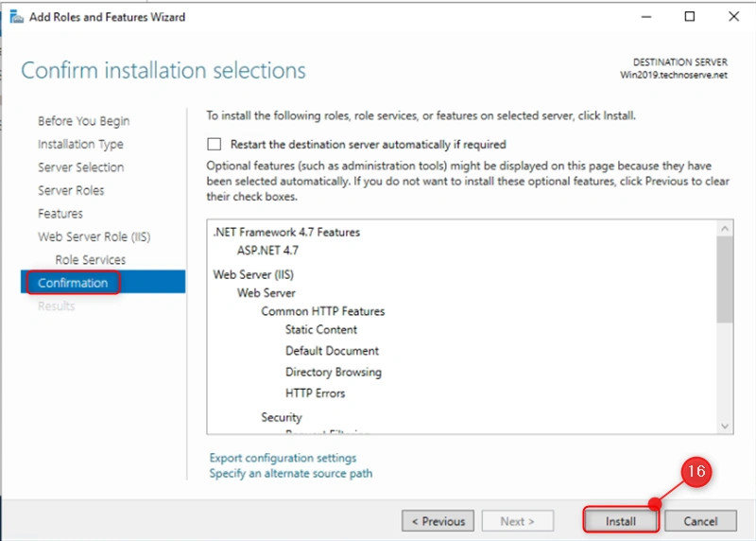Select the Static Content entry

point(321,330)
